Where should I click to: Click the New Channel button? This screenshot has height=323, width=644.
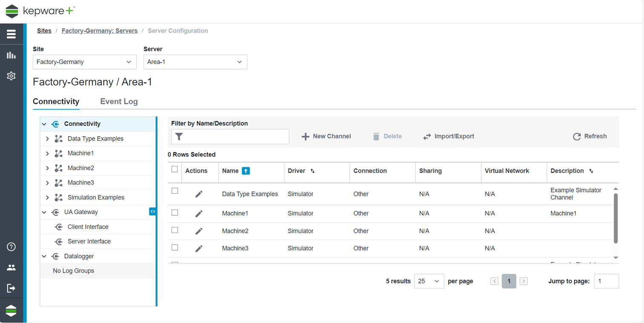[326, 136]
